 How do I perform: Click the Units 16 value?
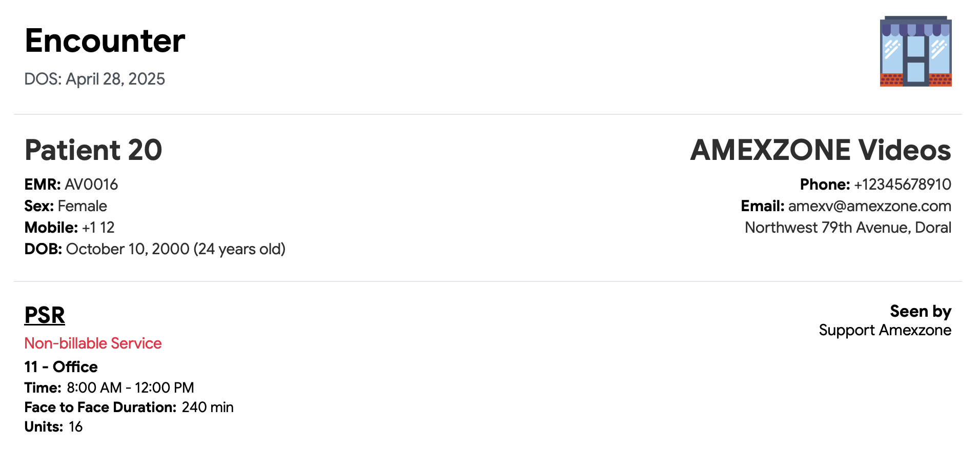tap(75, 426)
